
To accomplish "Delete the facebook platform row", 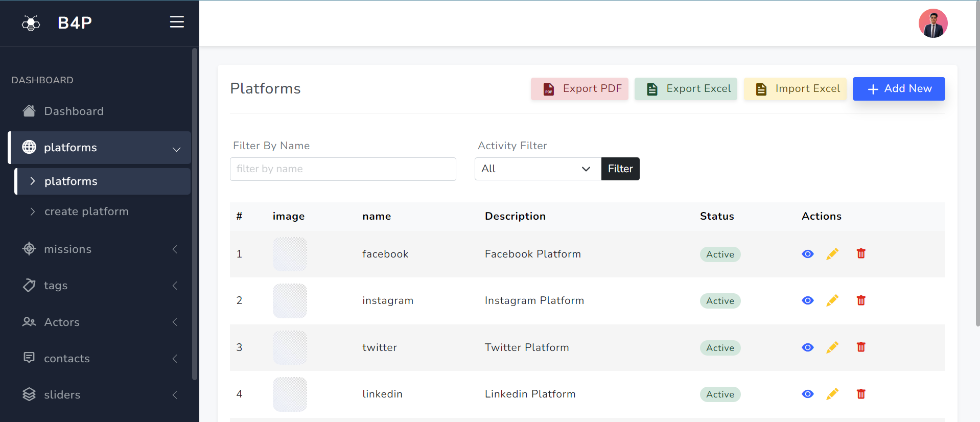I will 861,254.
